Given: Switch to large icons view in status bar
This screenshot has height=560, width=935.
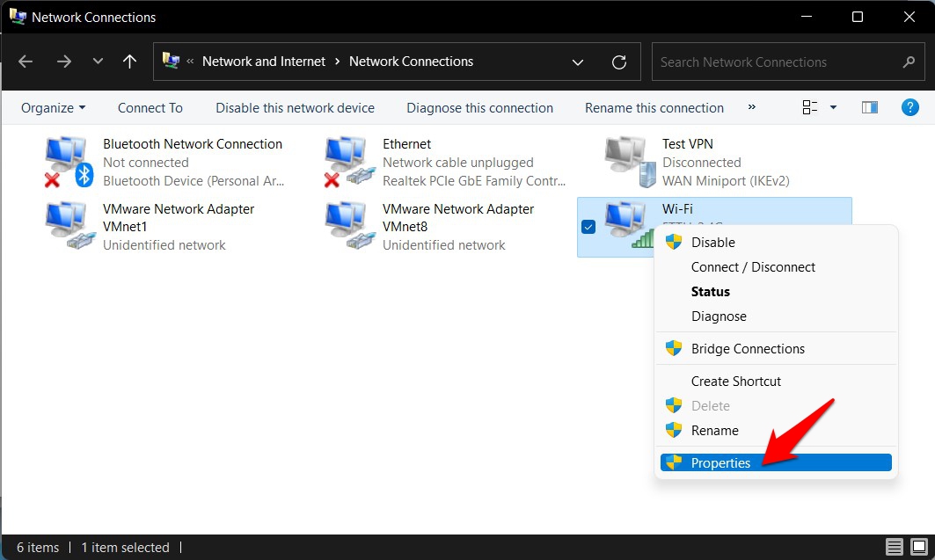Looking at the screenshot, I should (917, 547).
